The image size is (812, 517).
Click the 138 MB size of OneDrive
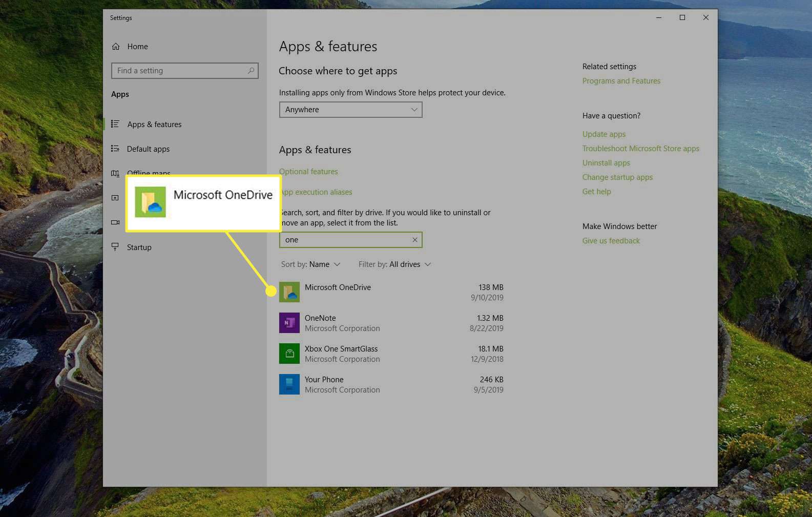pyautogui.click(x=491, y=287)
